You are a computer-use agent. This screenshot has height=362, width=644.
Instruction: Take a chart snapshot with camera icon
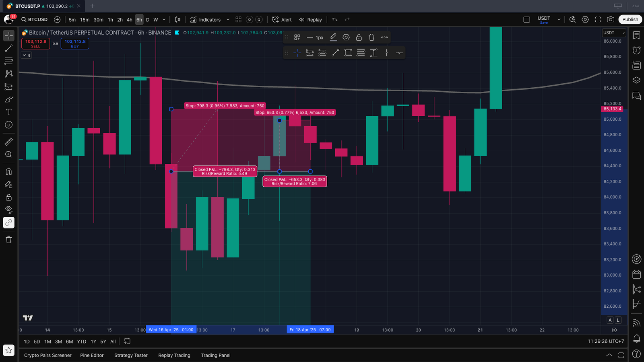611,20
